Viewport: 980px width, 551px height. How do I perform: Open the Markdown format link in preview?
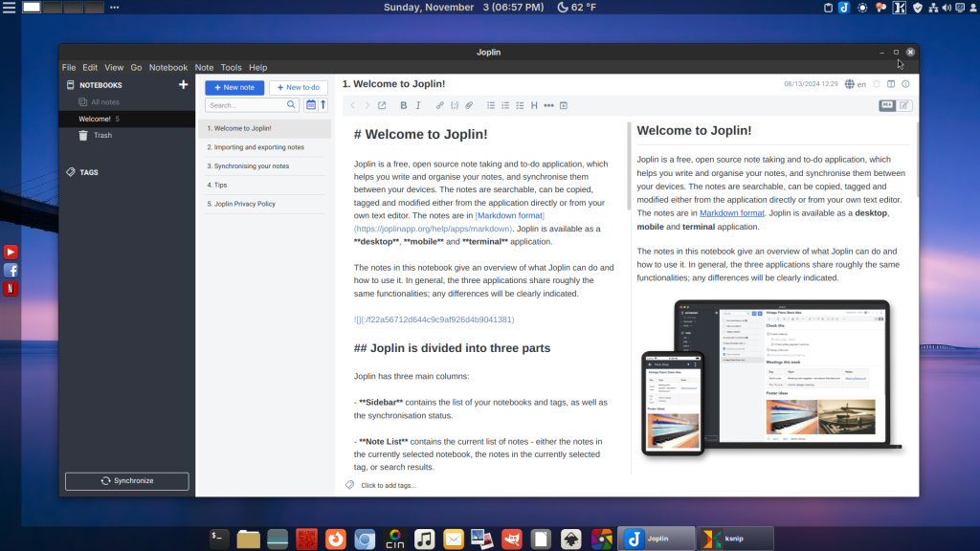(731, 213)
